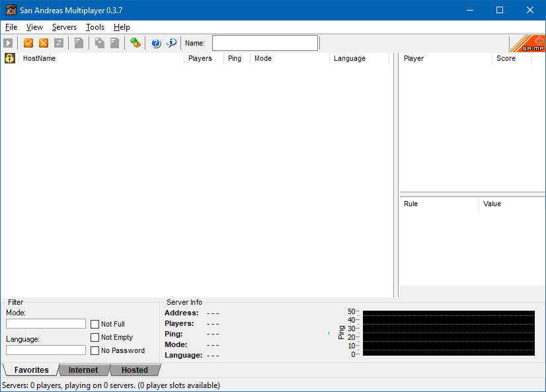Open the Servers menu
Image resolution: width=546 pixels, height=392 pixels.
64,27
